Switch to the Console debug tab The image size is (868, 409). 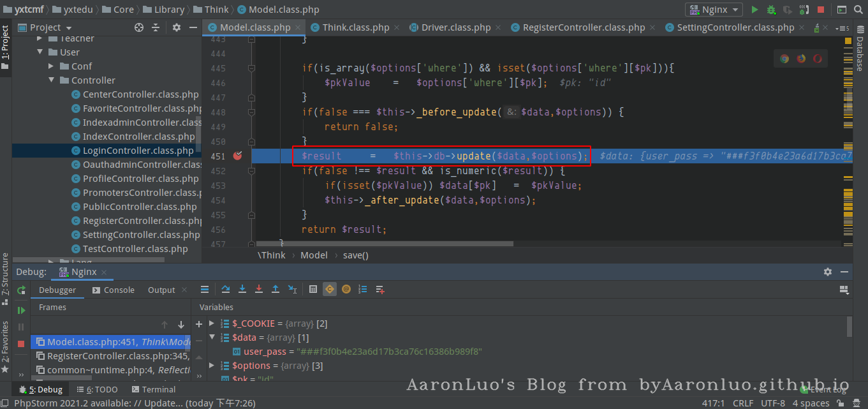113,290
